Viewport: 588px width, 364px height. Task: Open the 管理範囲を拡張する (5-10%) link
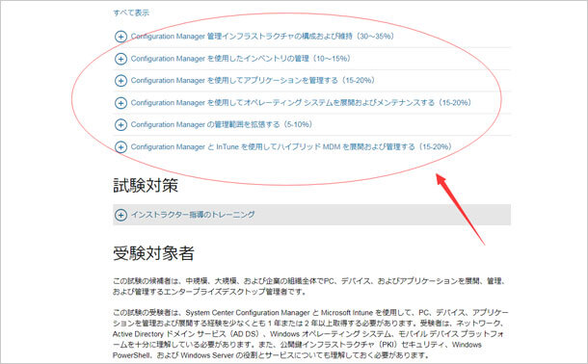[222, 124]
